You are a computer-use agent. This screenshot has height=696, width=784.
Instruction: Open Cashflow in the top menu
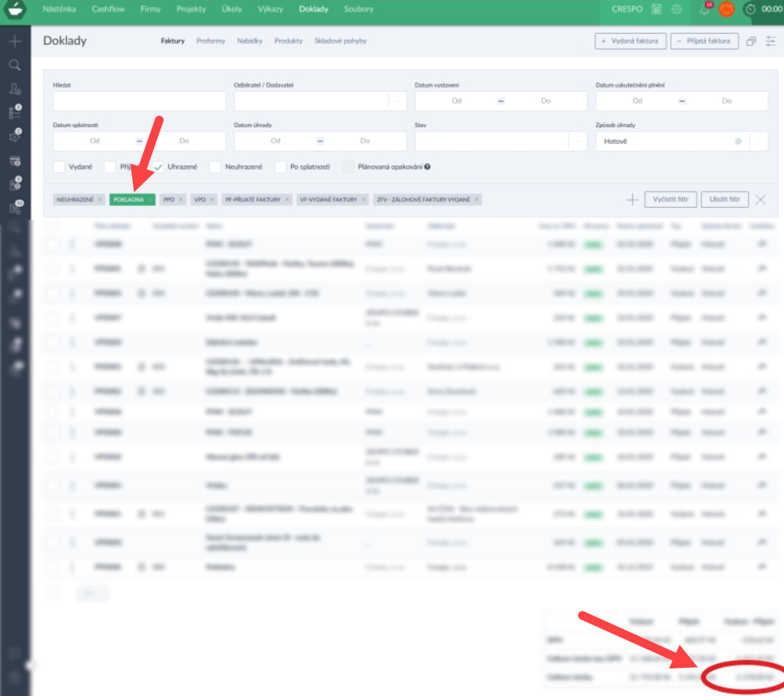(x=106, y=9)
